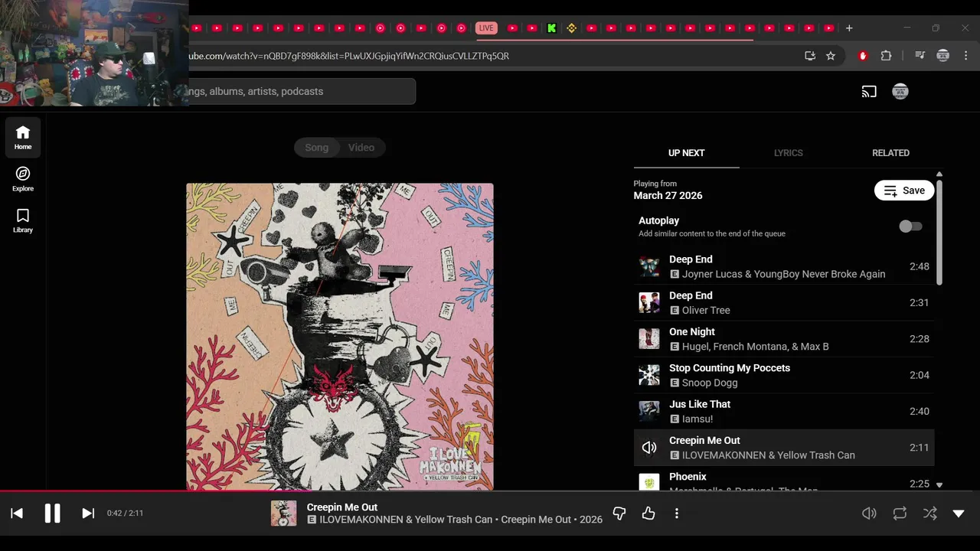Click the queue scrollbar thumb

coord(939,233)
